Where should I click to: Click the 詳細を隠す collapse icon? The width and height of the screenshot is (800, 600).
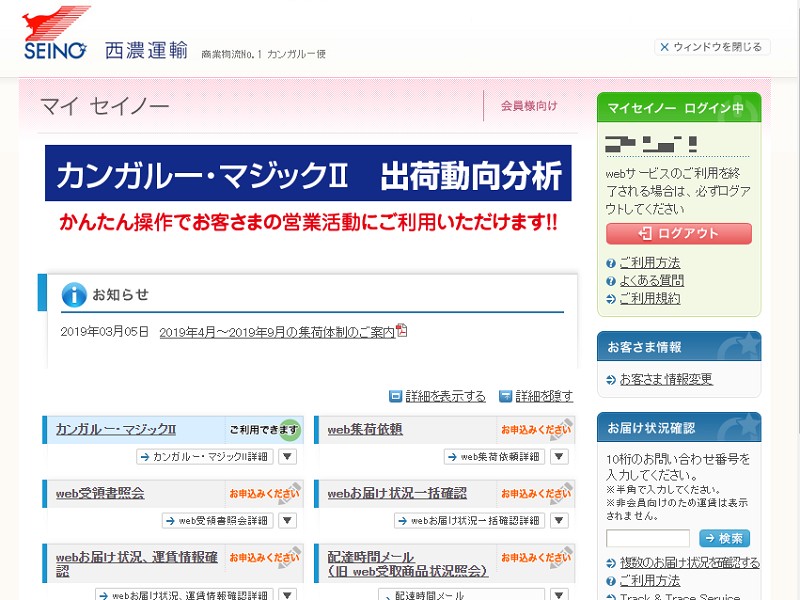(x=505, y=396)
